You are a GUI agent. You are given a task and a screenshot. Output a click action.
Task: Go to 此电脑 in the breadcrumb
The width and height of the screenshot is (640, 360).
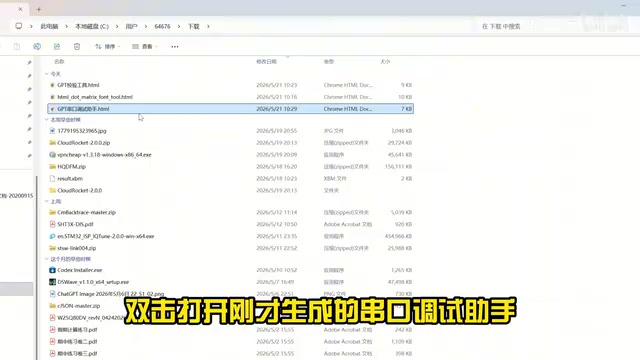coord(49,26)
